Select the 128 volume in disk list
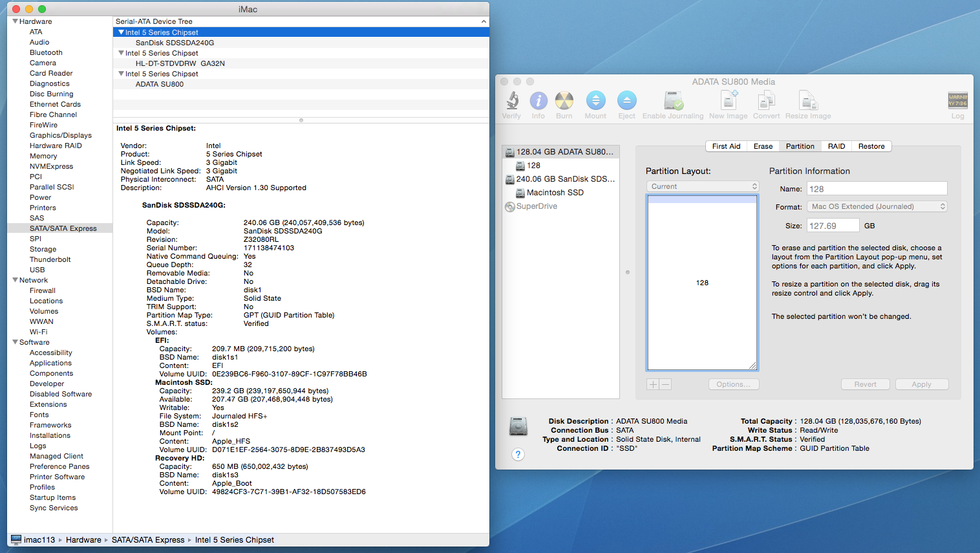Screen dimensions: 980x553 point(560,166)
